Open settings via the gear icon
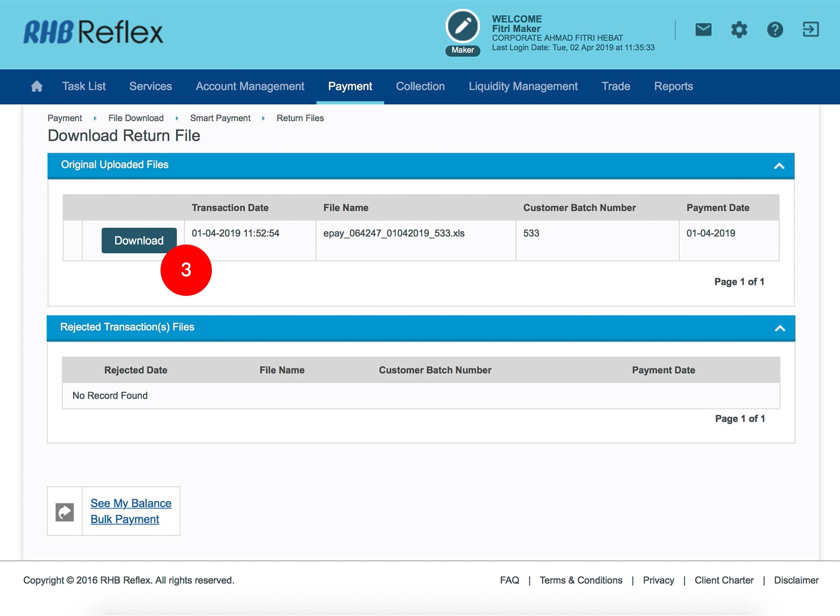Viewport: 840px width, 616px height. point(739,30)
